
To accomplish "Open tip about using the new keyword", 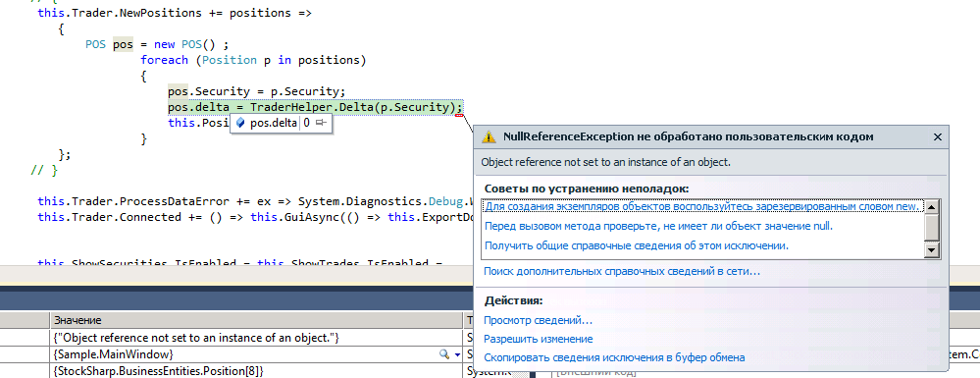I will coord(702,206).
